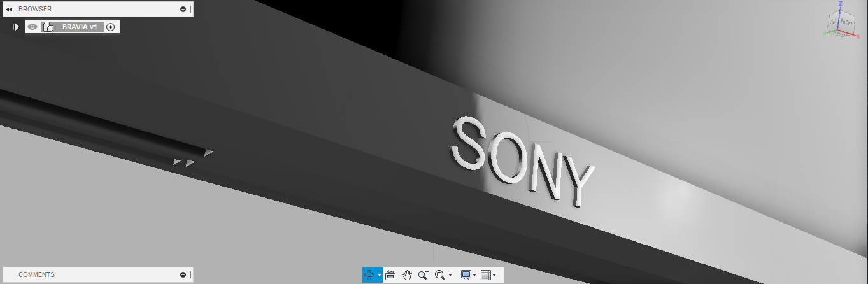Select the BRAVIA v1 root component
The width and height of the screenshot is (868, 284).
click(80, 27)
